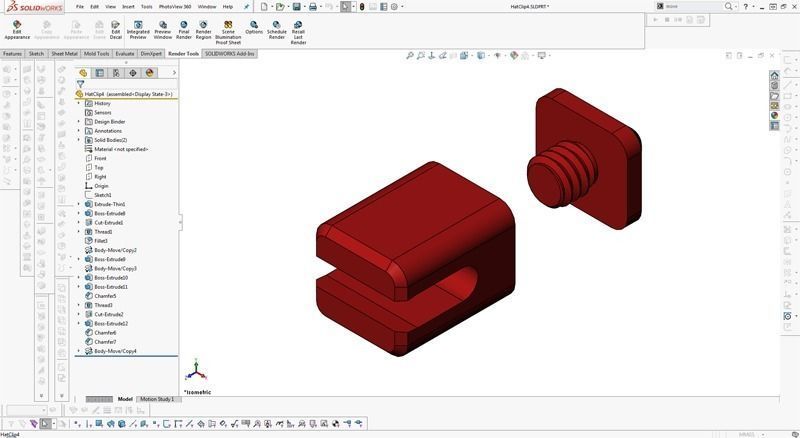The width and height of the screenshot is (800, 438).
Task: Open the Tools menu
Action: tap(146, 7)
